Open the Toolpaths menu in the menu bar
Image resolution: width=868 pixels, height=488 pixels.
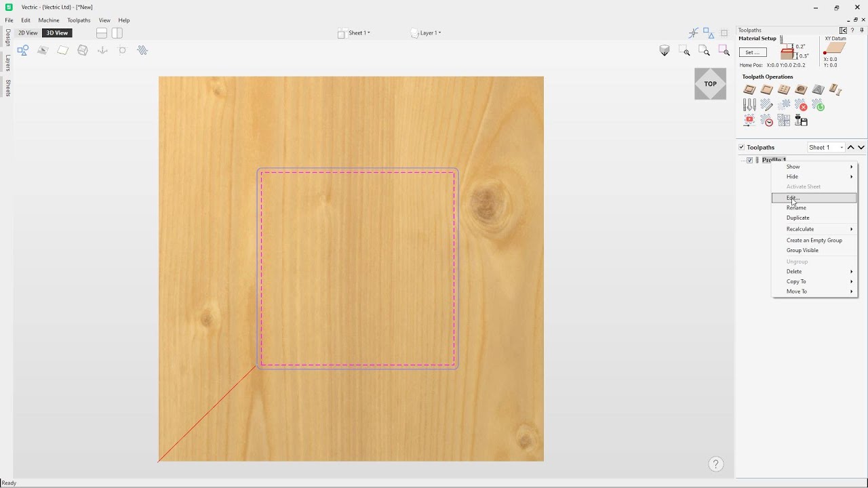pyautogui.click(x=79, y=20)
